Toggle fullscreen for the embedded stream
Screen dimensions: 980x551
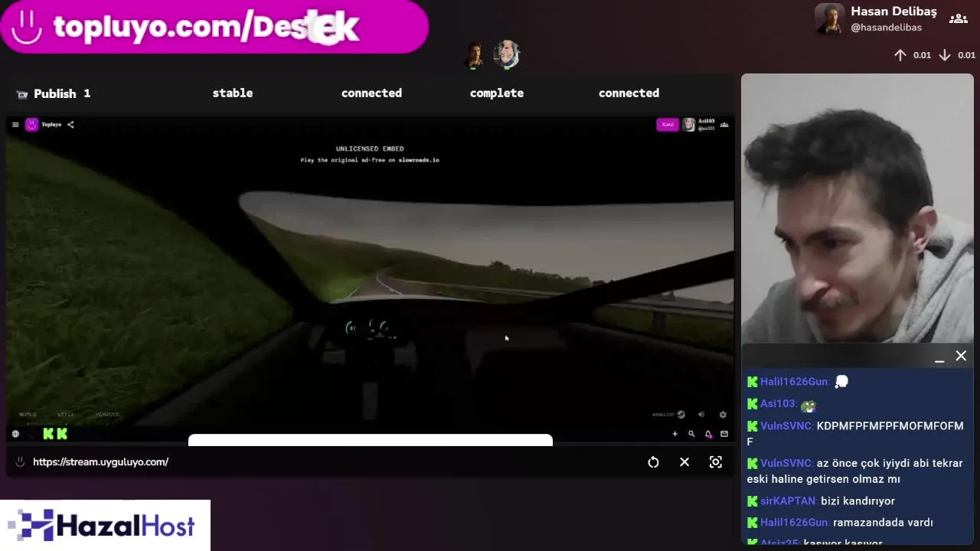[716, 462]
